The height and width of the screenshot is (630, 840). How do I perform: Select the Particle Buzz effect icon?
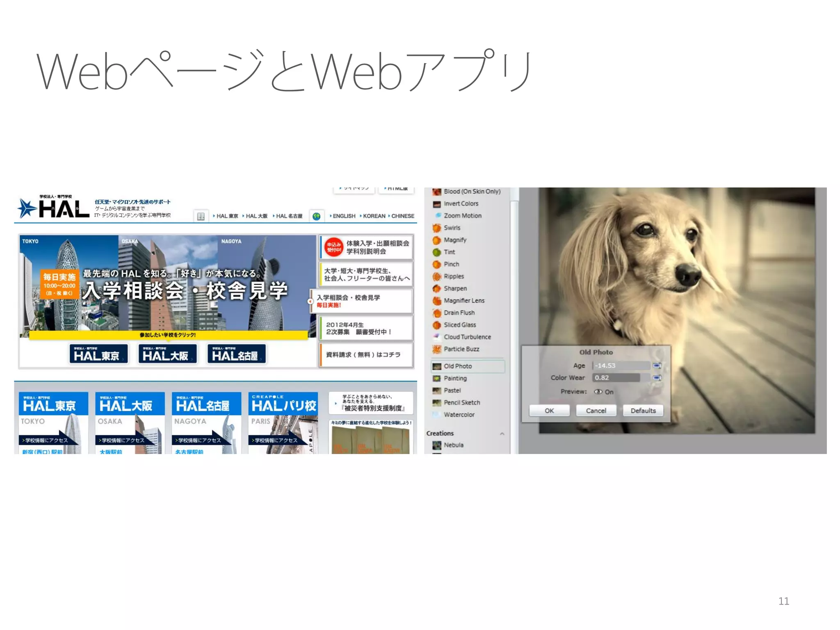point(436,349)
